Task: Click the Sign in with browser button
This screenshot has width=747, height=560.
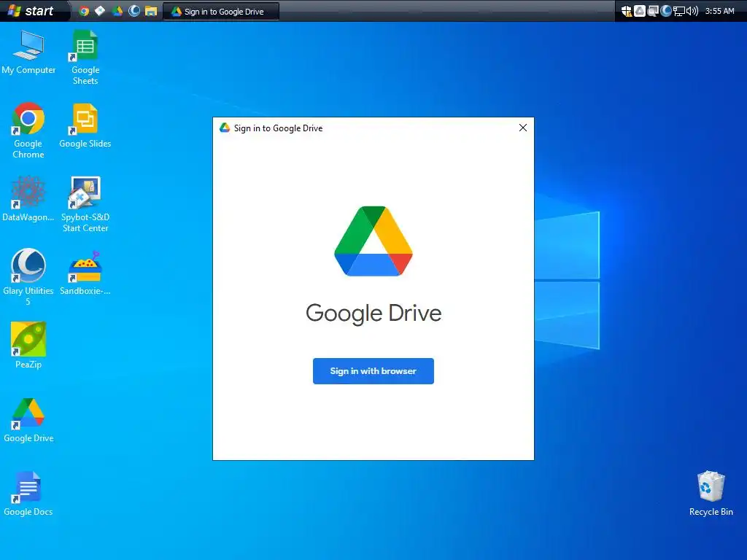Action: coord(373,371)
